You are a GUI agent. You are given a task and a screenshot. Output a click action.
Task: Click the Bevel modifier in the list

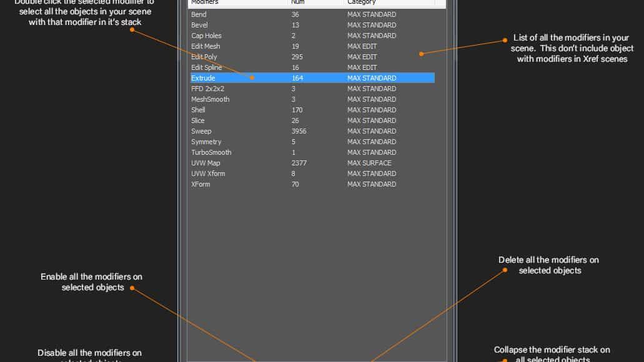pos(201,25)
